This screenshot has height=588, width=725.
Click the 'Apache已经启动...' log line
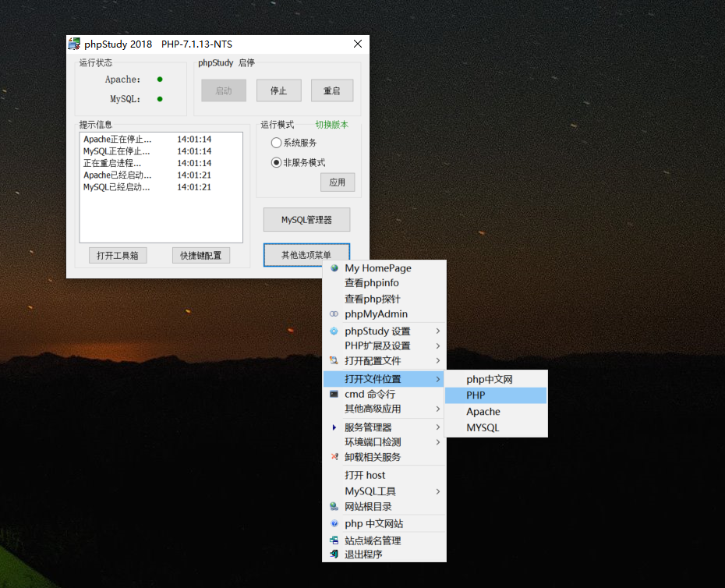coord(147,175)
